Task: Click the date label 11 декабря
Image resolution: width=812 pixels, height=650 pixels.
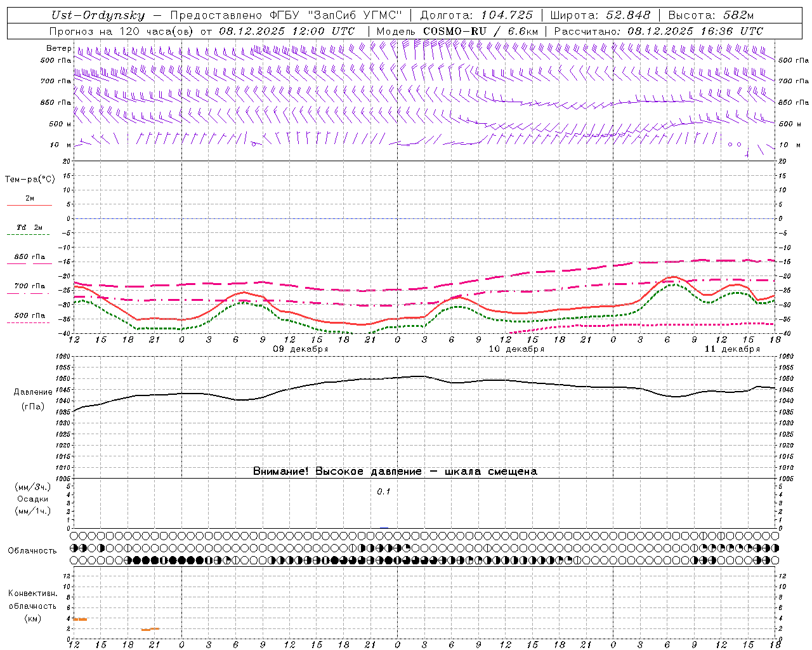Action: pyautogui.click(x=731, y=349)
